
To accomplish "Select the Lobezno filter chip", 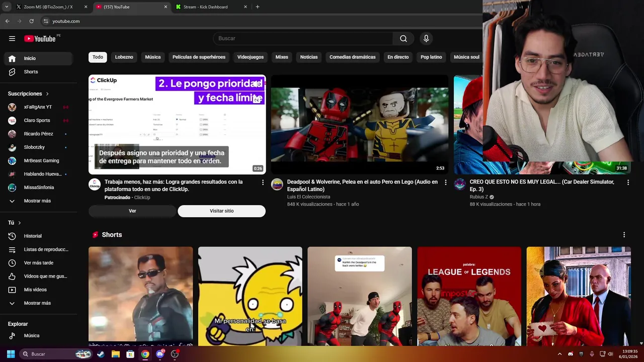I will click(x=124, y=57).
